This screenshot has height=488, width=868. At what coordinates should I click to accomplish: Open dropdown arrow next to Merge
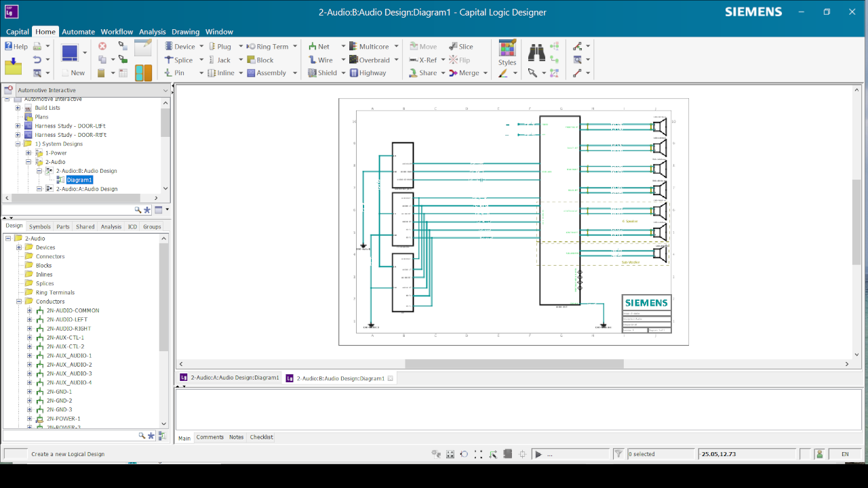[486, 73]
